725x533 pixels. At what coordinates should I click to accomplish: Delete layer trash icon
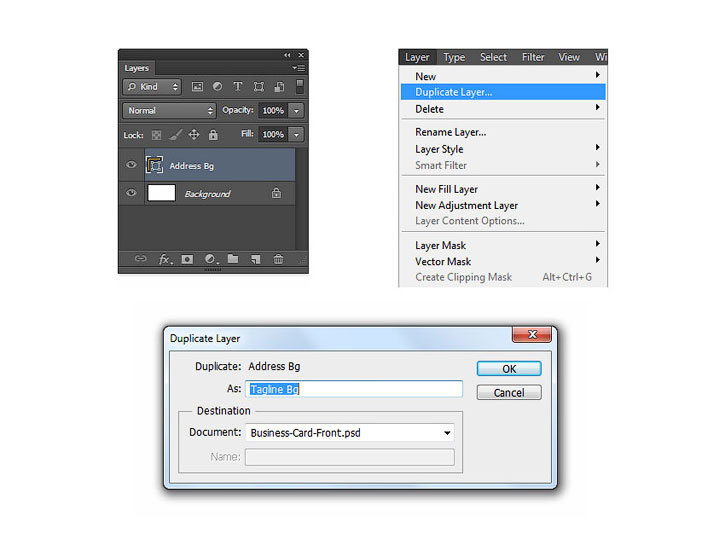tap(278, 259)
